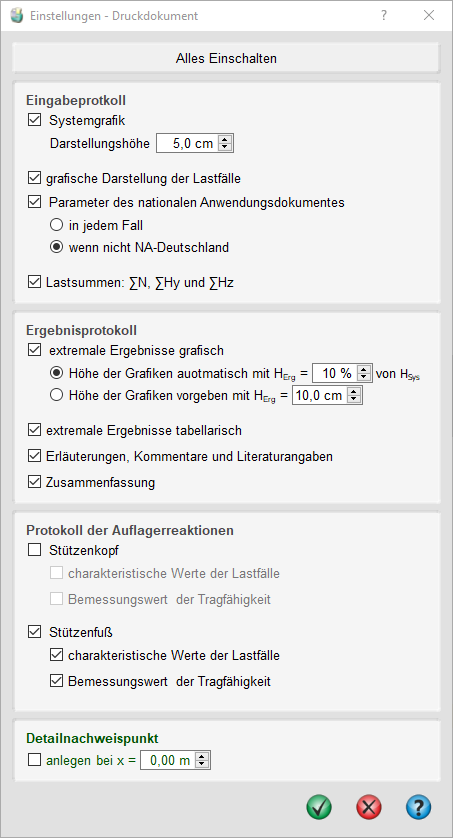This screenshot has width=453, height=838.
Task: Select the 'in jedem Fall' radio option
Action: point(57,226)
